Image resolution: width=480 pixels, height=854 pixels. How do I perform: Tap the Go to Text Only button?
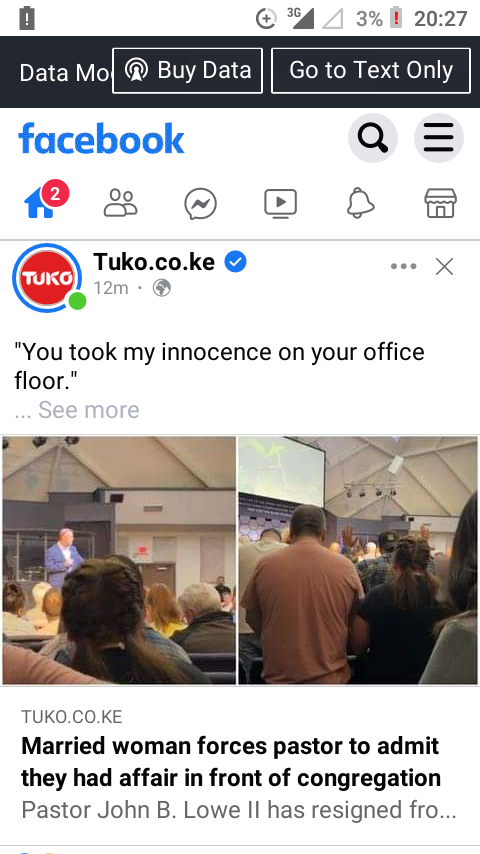tap(371, 71)
